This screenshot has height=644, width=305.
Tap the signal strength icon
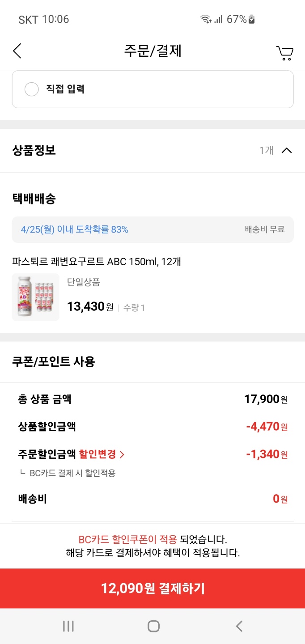(x=218, y=19)
